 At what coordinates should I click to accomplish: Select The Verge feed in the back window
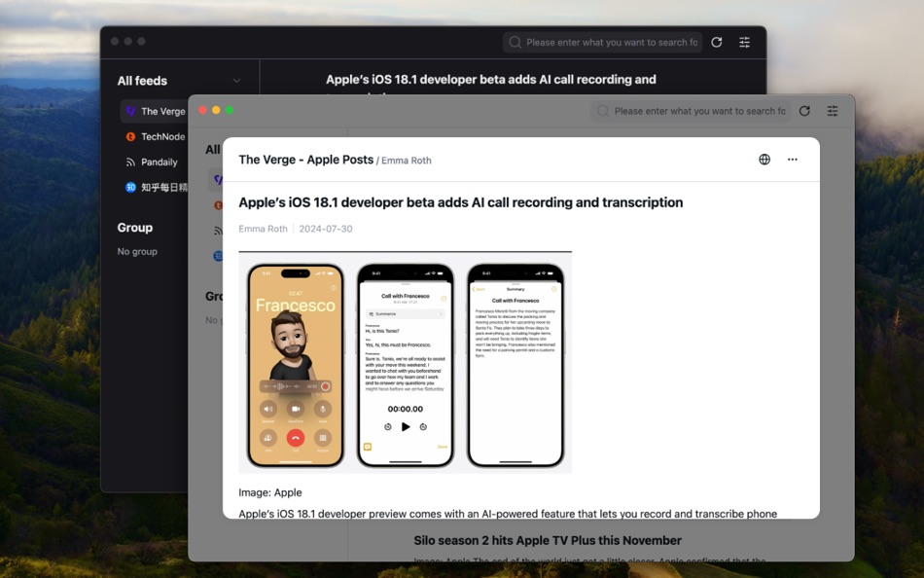(155, 111)
